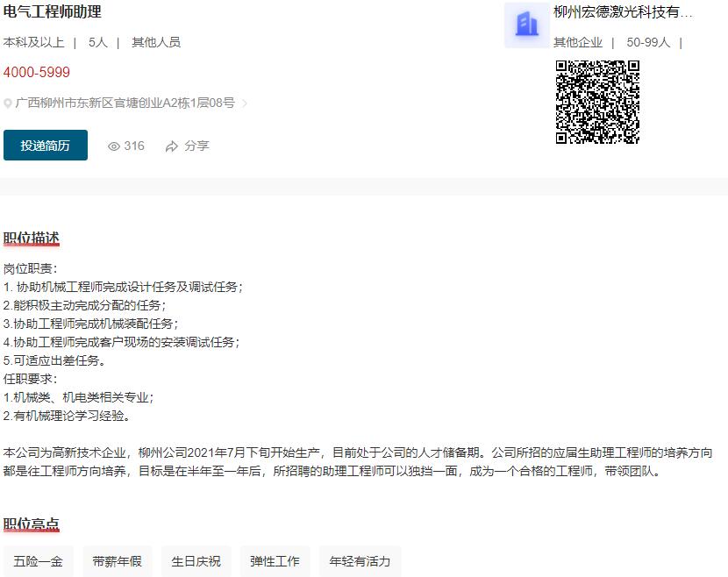This screenshot has height=577, width=728.
Task: Select the 生日庆祝 benefit tag
Action: (x=196, y=561)
